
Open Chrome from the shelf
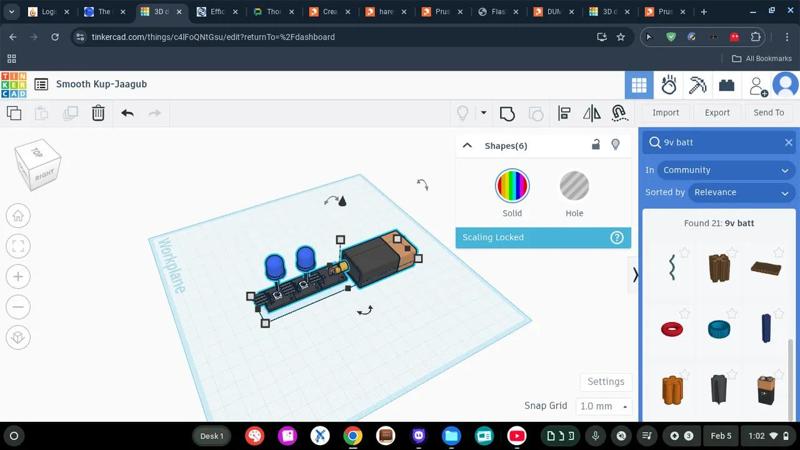point(353,436)
